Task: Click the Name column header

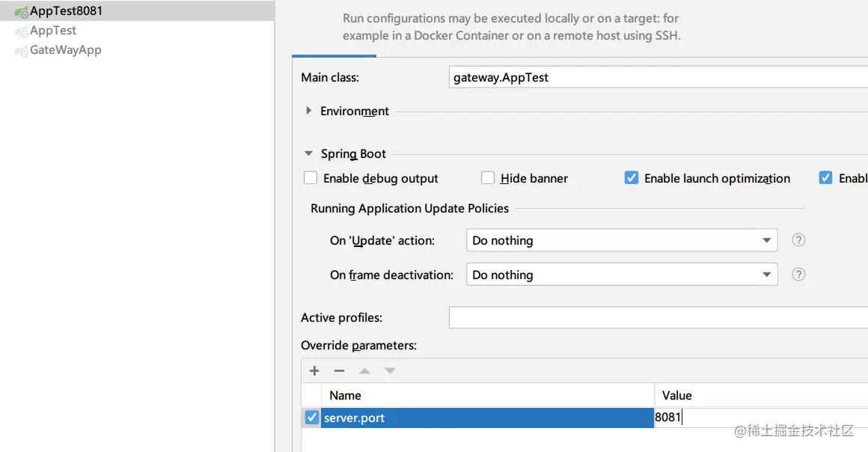Action: point(488,395)
